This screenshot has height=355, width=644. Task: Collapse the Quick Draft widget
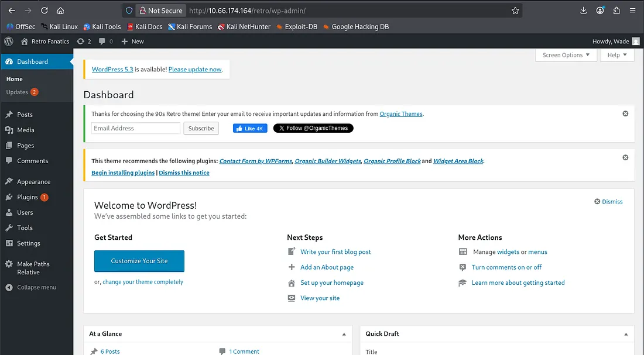[626, 334]
